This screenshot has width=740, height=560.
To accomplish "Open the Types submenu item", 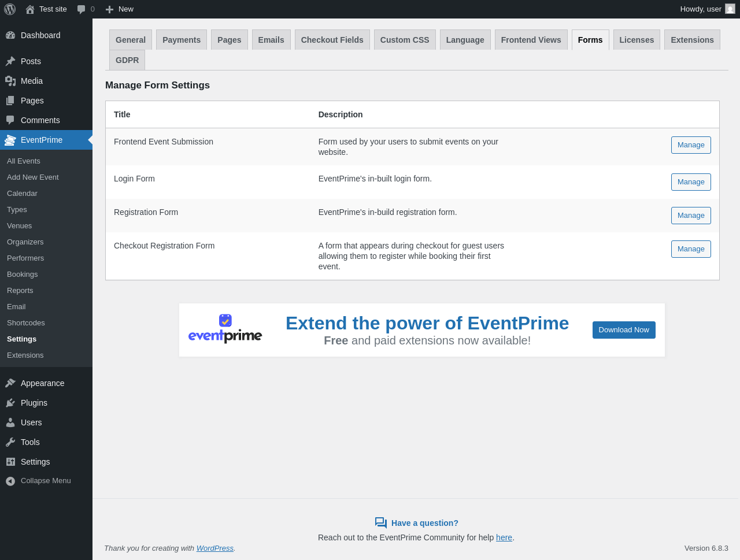I will 46,210.
